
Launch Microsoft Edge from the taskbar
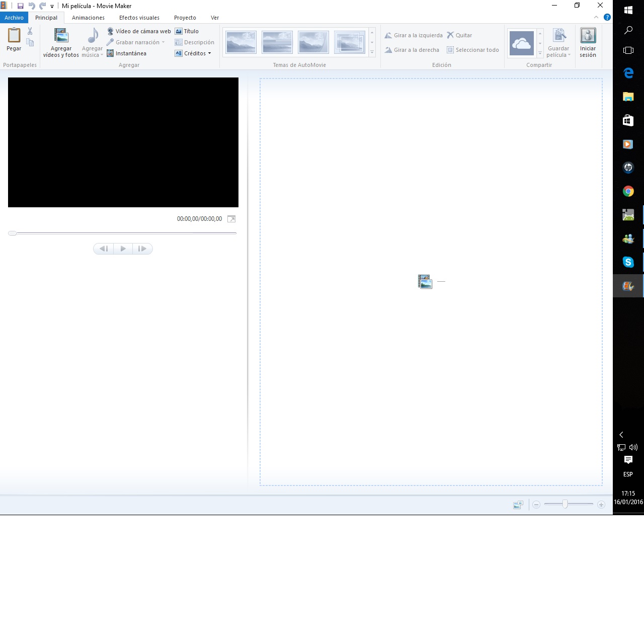pos(628,73)
